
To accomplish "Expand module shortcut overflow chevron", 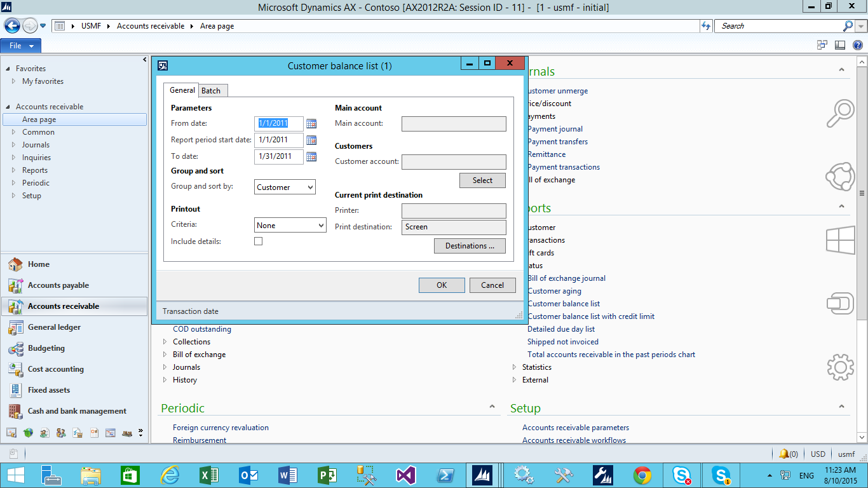I will 140,433.
